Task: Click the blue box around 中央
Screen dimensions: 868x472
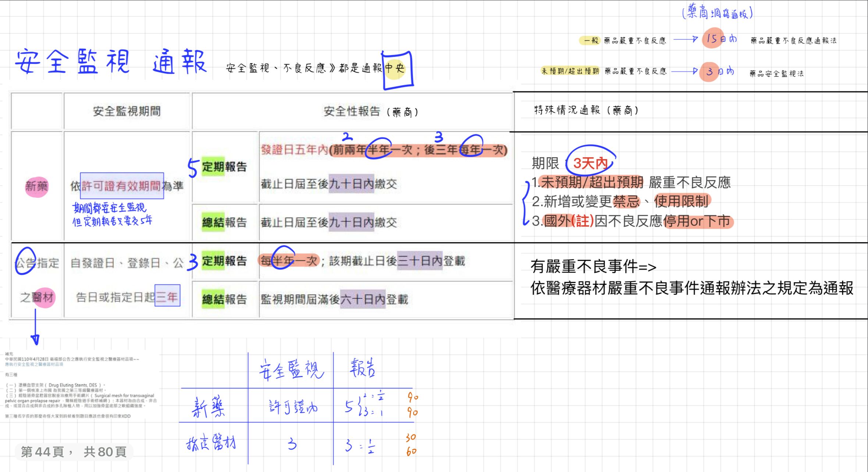Action: tap(397, 70)
